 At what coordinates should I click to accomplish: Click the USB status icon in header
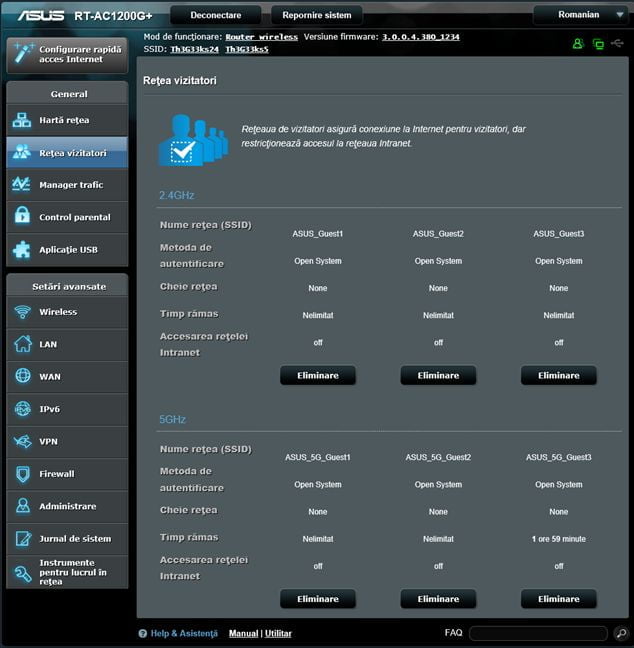tap(618, 44)
